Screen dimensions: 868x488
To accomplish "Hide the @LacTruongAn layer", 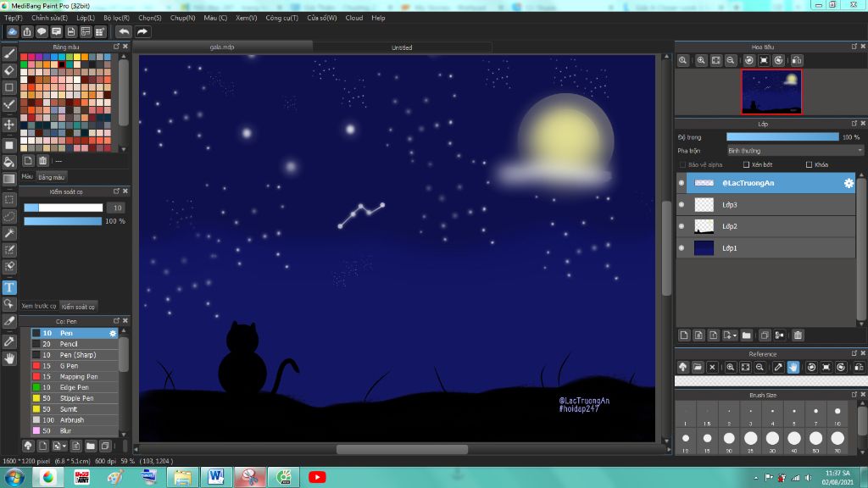I will [x=682, y=183].
